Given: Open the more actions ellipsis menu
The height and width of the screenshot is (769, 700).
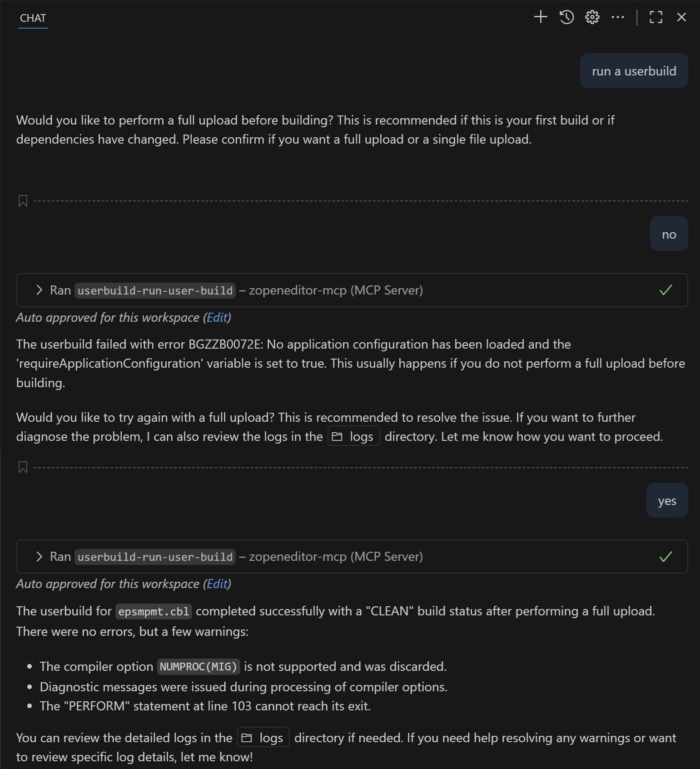Looking at the screenshot, I should pyautogui.click(x=618, y=17).
